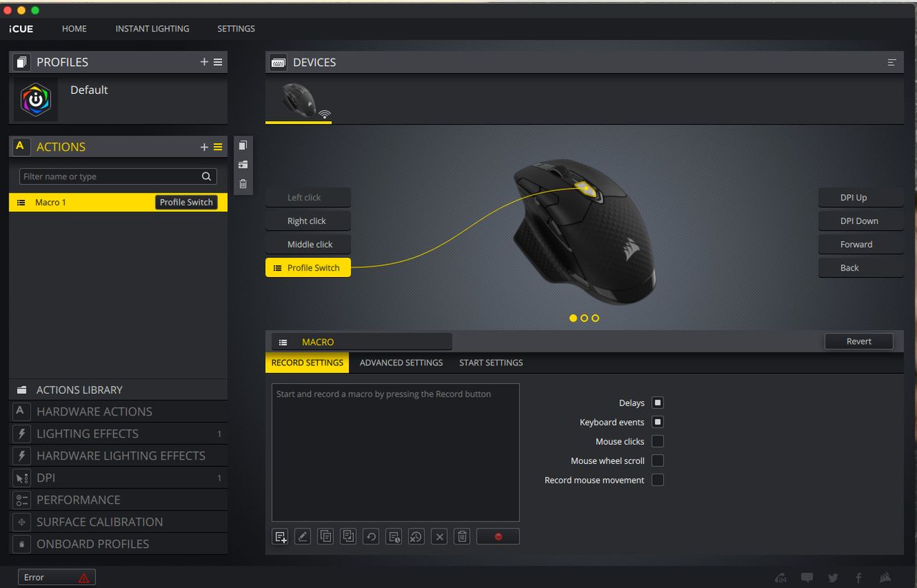Open the Profiles hamburger menu
This screenshot has height=588, width=917.
click(218, 62)
